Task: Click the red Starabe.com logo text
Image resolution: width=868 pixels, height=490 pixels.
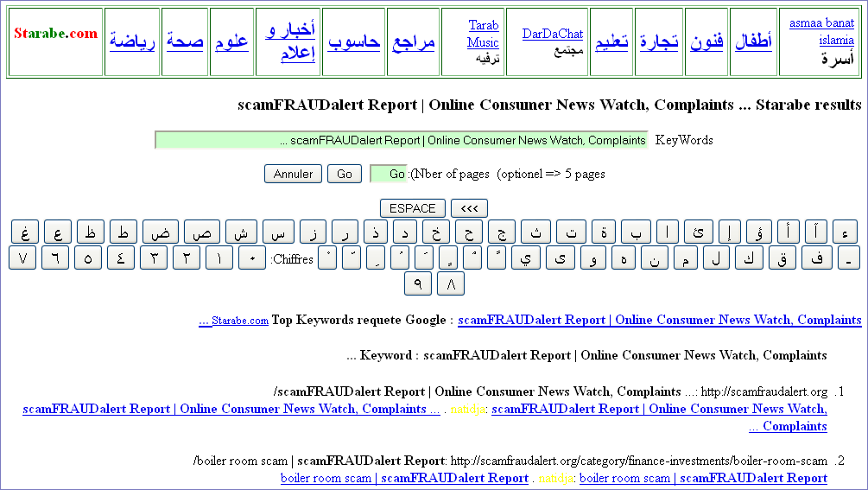Action: [56, 34]
